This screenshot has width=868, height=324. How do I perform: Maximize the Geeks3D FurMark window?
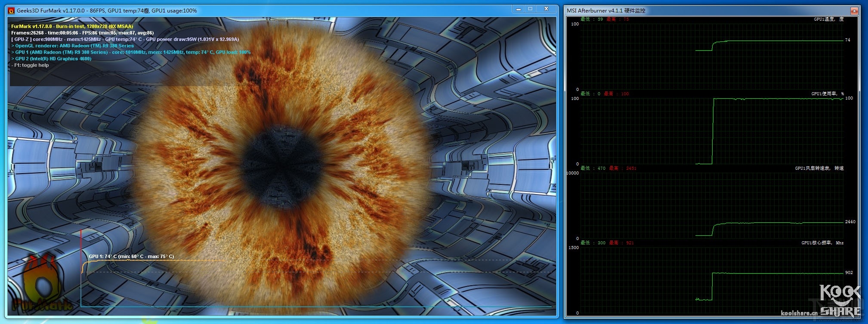click(x=530, y=9)
